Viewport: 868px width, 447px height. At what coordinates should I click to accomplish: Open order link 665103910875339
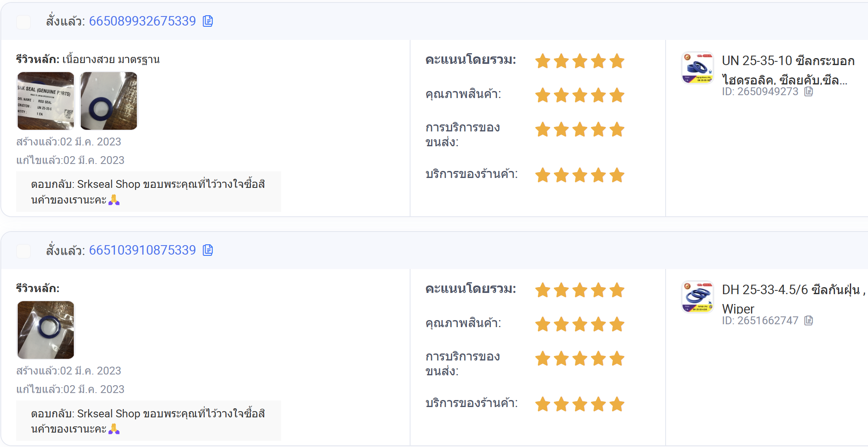pyautogui.click(x=142, y=250)
